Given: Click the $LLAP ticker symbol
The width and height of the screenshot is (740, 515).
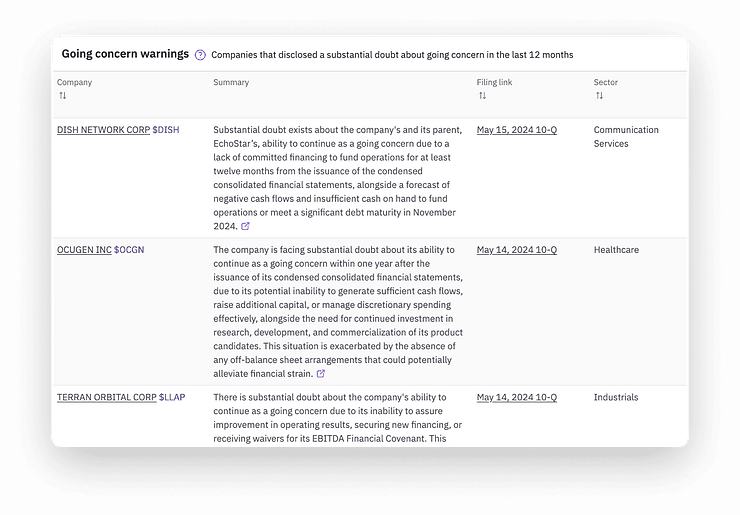Looking at the screenshot, I should 174,398.
